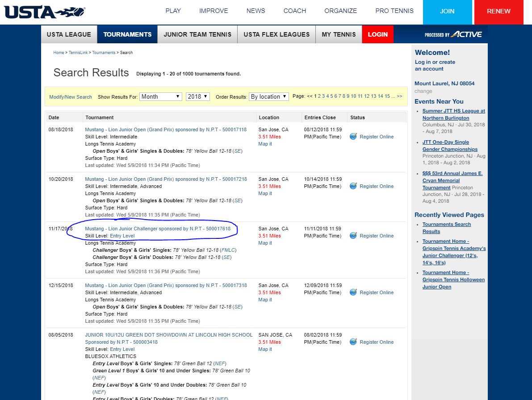This screenshot has height=400, width=532.
Task: Click Map it for the 08/05/2018 tournament
Action: pyautogui.click(x=265, y=349)
